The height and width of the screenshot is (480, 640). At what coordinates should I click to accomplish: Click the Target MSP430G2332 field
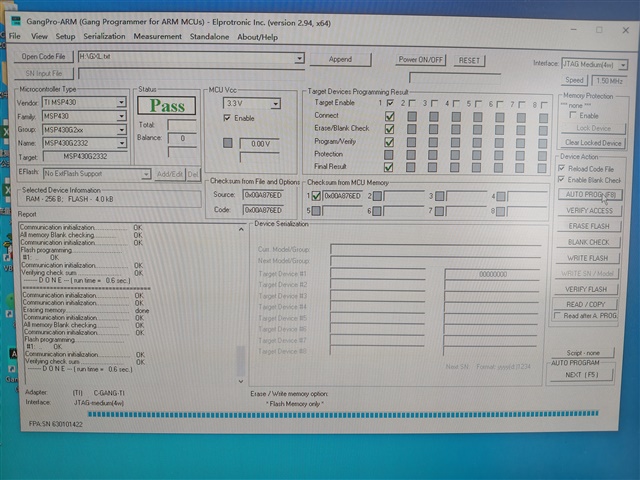[x=85, y=157]
